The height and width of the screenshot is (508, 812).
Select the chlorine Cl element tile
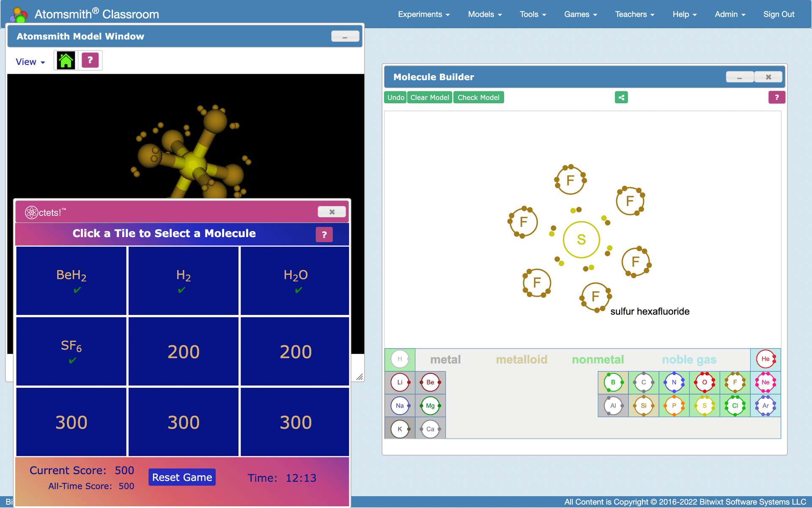pyautogui.click(x=735, y=406)
